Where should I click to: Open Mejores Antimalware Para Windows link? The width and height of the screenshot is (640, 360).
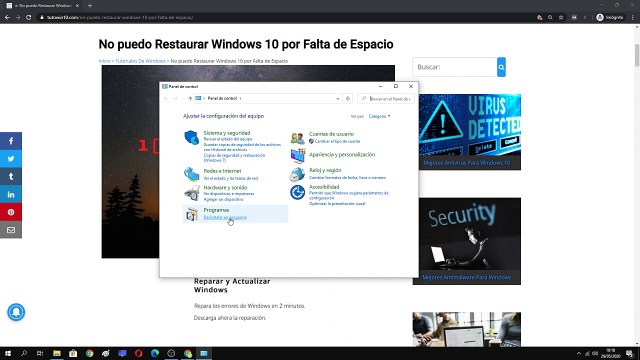(467, 278)
